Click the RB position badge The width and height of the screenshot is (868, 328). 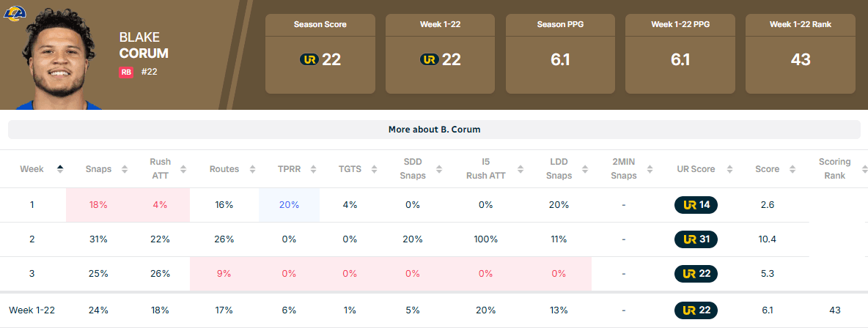(x=125, y=72)
